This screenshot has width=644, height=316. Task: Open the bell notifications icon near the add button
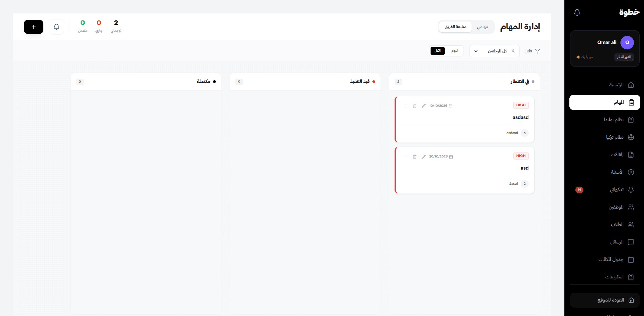coord(56,27)
